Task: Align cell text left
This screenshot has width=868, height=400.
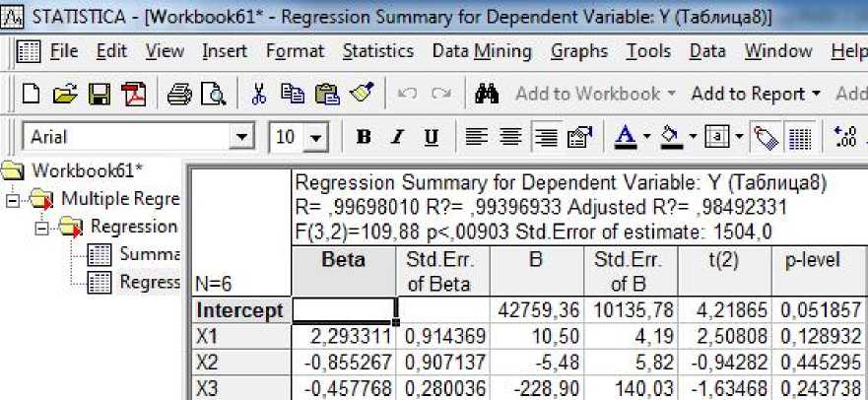Action: tap(477, 136)
